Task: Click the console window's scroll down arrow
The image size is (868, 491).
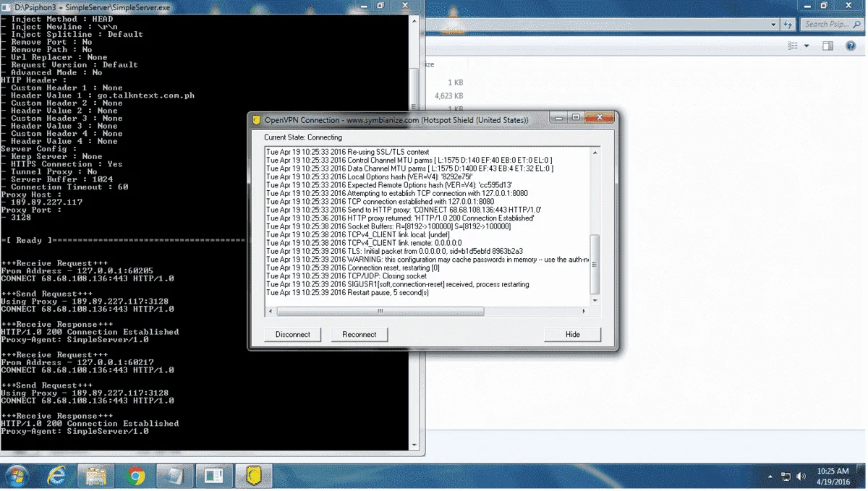Action: click(x=414, y=445)
